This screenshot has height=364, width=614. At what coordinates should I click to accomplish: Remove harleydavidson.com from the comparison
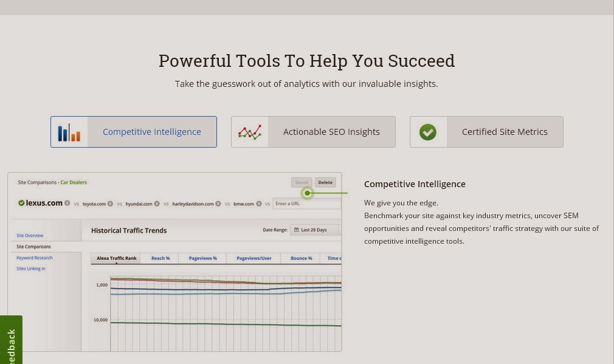click(218, 204)
